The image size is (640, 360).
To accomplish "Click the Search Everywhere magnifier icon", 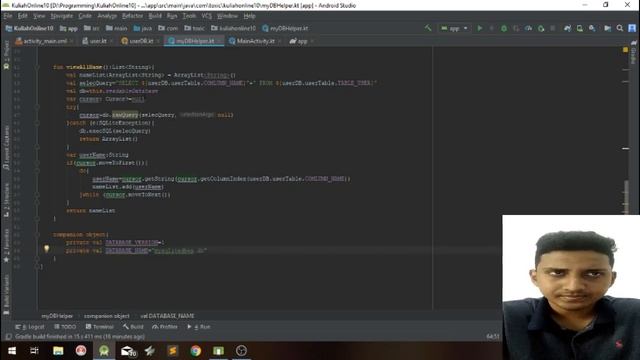I will [620, 28].
